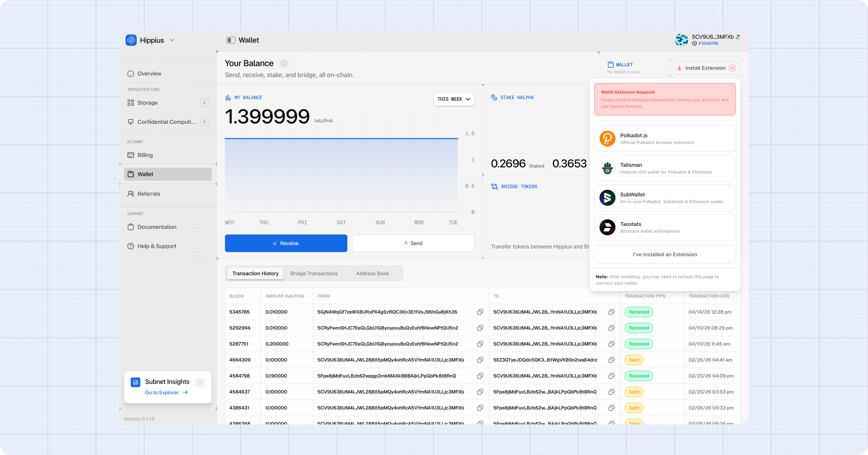Image resolution: width=868 pixels, height=455 pixels.
Task: Copy the From address in row 4664309
Action: tap(480, 360)
